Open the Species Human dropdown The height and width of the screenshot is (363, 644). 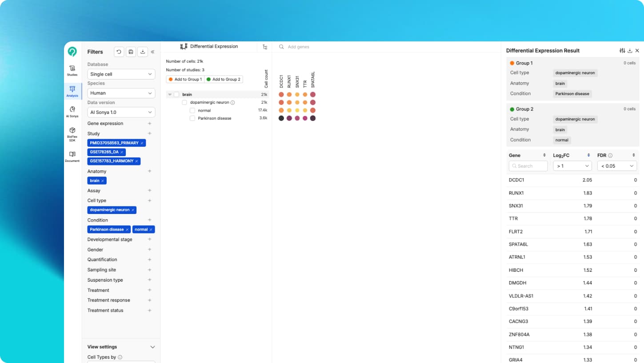pyautogui.click(x=121, y=93)
